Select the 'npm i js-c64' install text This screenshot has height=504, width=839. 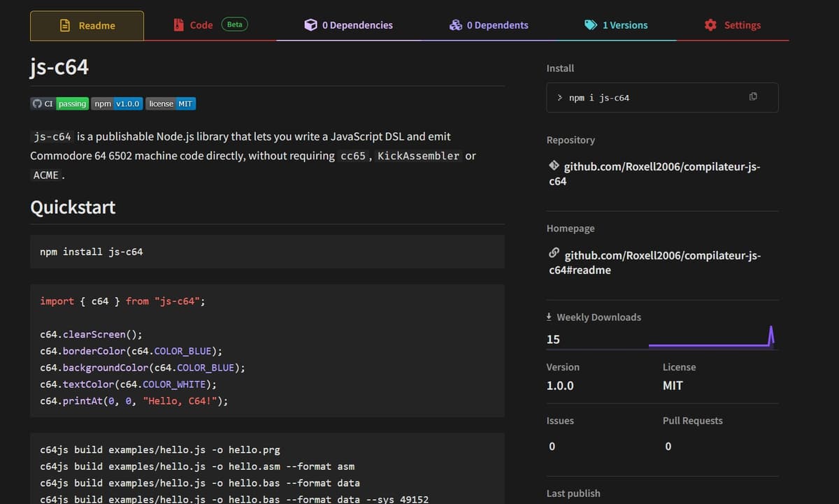pos(598,98)
